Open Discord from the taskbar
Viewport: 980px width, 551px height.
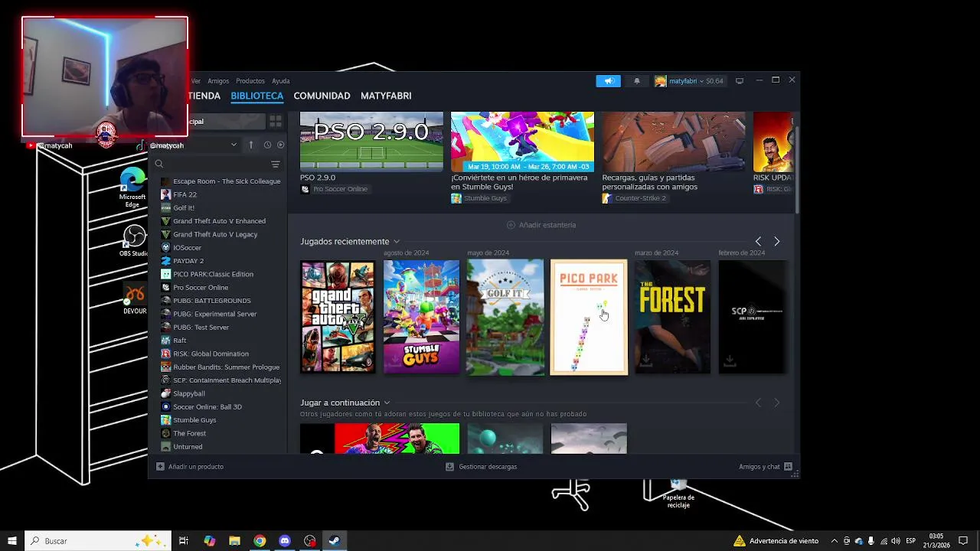tap(285, 541)
